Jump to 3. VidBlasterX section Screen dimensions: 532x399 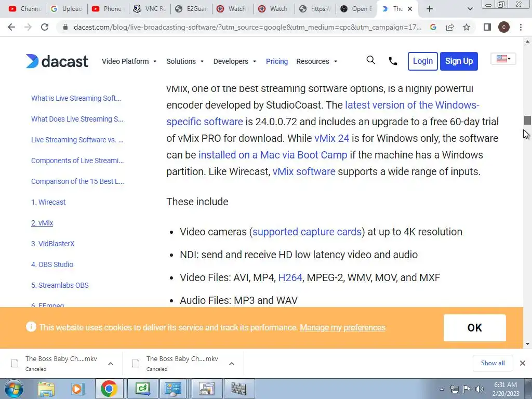(52, 244)
